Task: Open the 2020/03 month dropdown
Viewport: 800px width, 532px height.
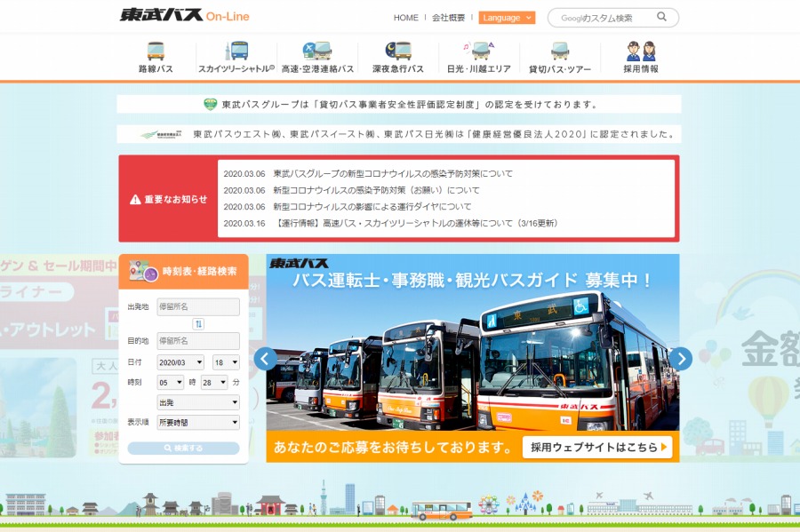Action: coord(180,362)
